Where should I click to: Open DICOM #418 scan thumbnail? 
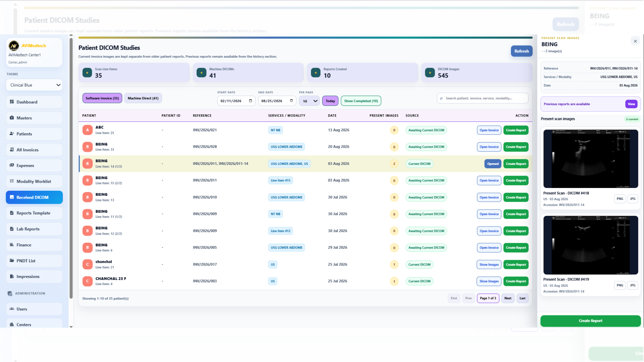tap(591, 159)
